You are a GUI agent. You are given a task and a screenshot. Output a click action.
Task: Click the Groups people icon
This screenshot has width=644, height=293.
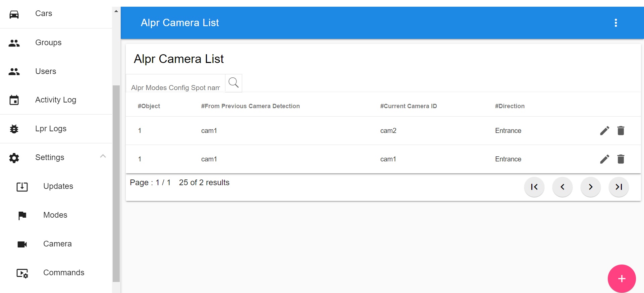coord(14,43)
